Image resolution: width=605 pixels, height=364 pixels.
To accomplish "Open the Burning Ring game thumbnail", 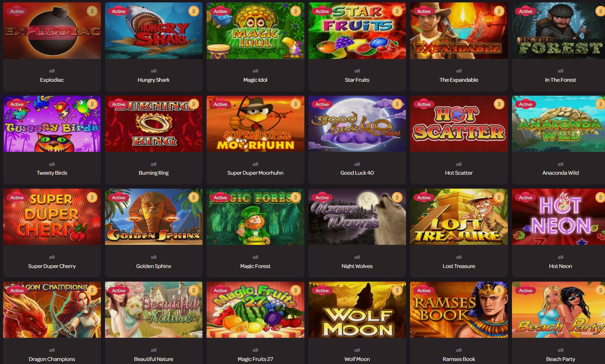I will [x=154, y=124].
